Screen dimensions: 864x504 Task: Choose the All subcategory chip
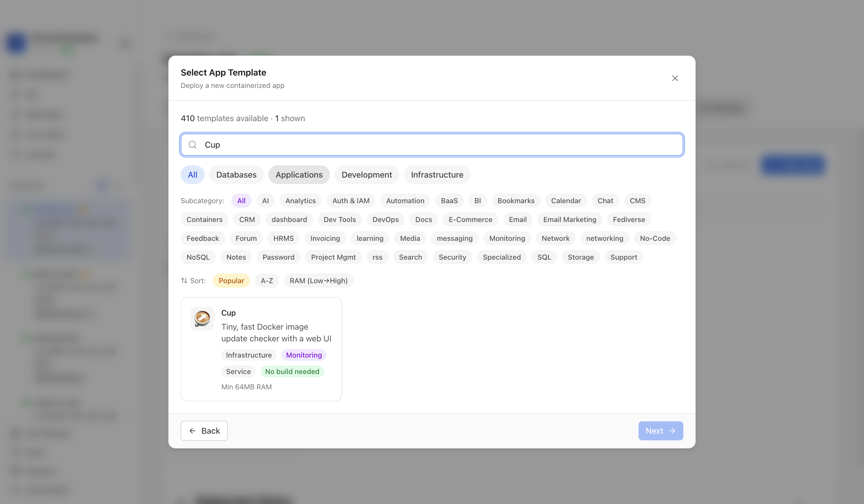click(x=241, y=201)
